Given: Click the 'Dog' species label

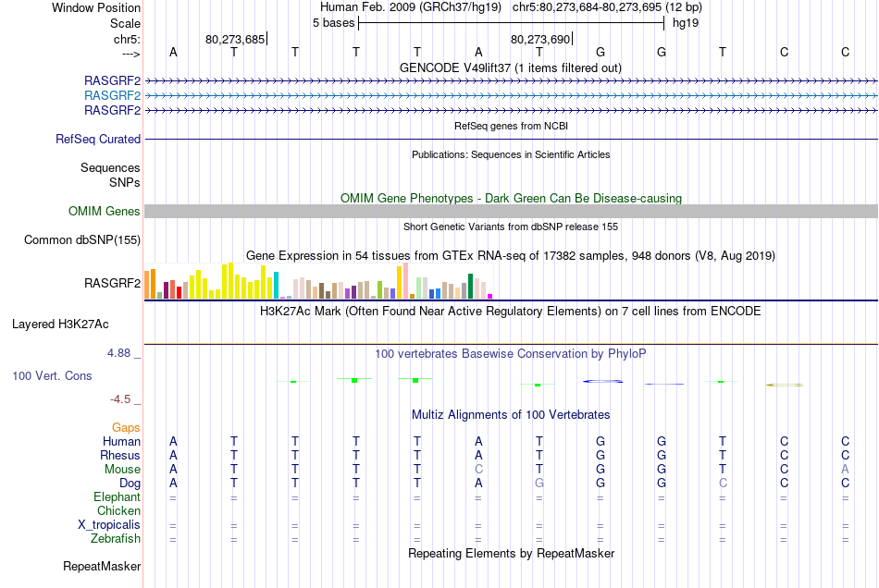Looking at the screenshot, I should [x=130, y=484].
